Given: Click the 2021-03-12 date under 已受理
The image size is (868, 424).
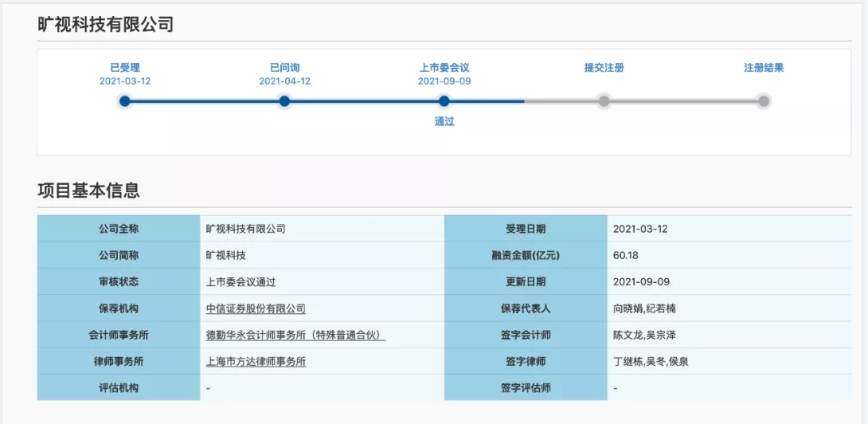Looking at the screenshot, I should click(125, 81).
